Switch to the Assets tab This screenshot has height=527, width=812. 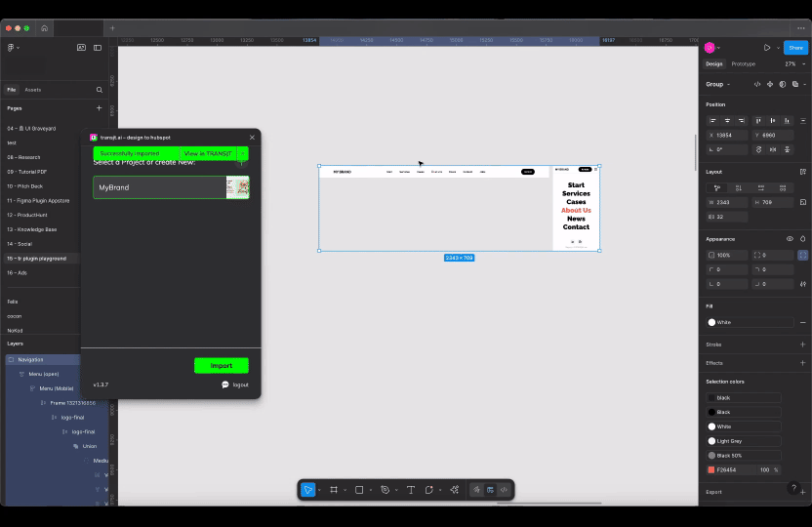(x=33, y=90)
